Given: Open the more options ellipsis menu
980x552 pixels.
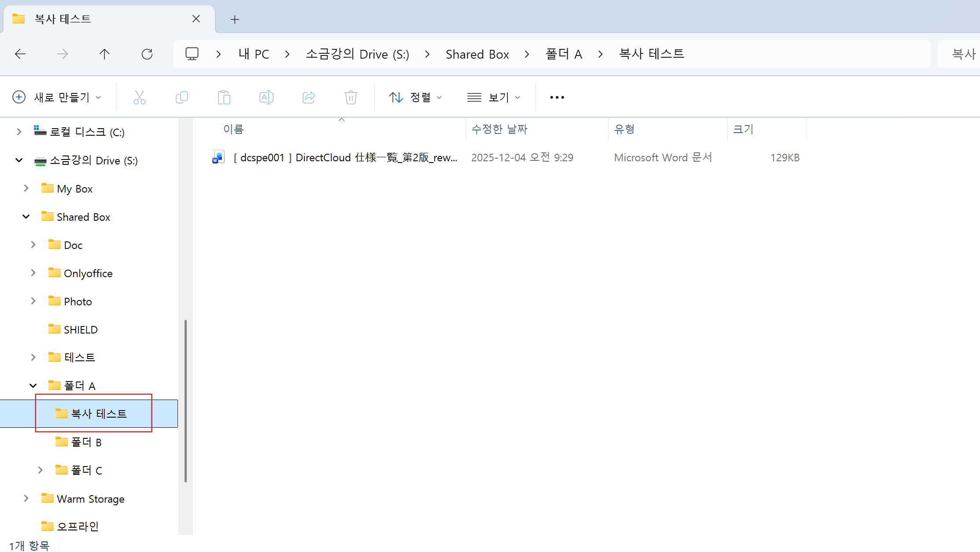Looking at the screenshot, I should tap(557, 97).
